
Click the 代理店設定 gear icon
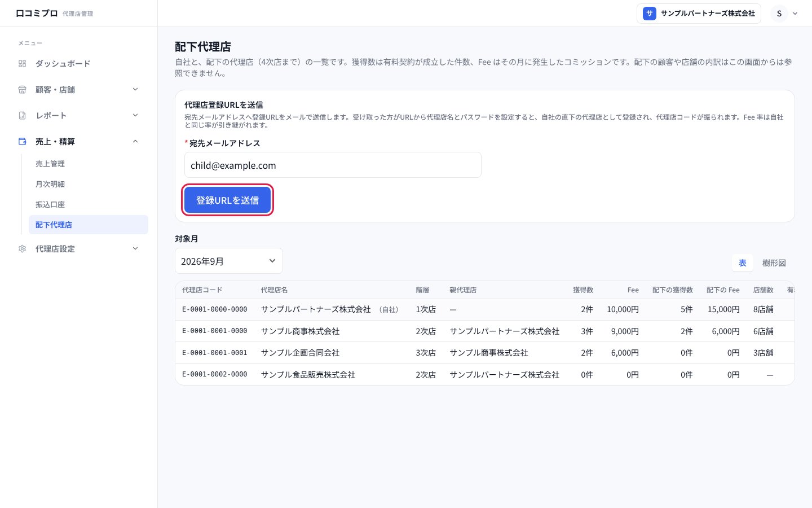pyautogui.click(x=23, y=249)
